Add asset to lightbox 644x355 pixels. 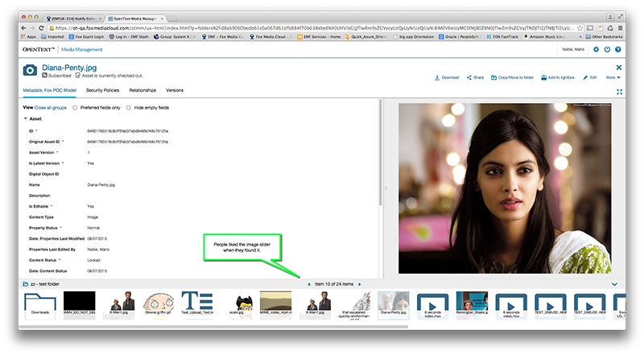coord(543,77)
